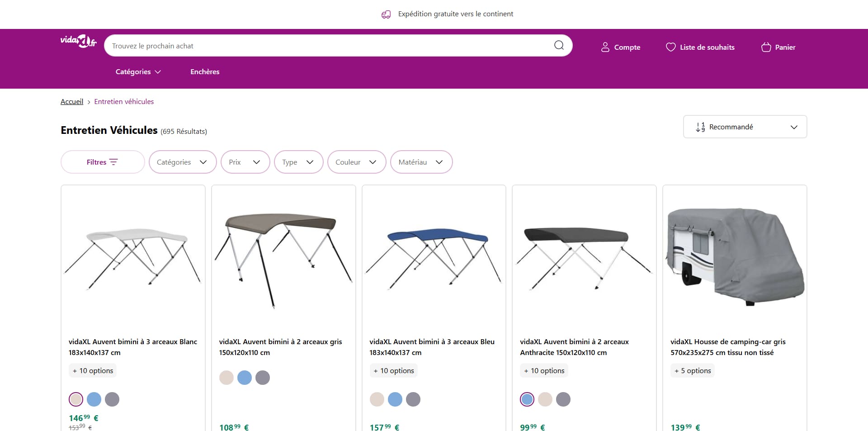Focus the Trouvez le prochain achat search field

point(330,46)
